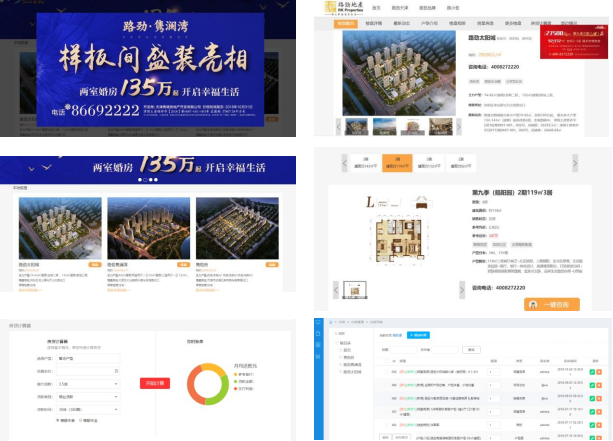Open the 3.5成 down-payment dropdown
Viewport: 613px width, 441px height.
tap(88, 384)
